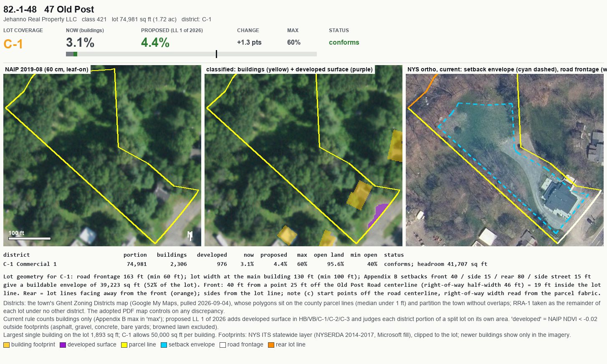
Task: Open the classified buildings map image
Action: click(x=303, y=156)
